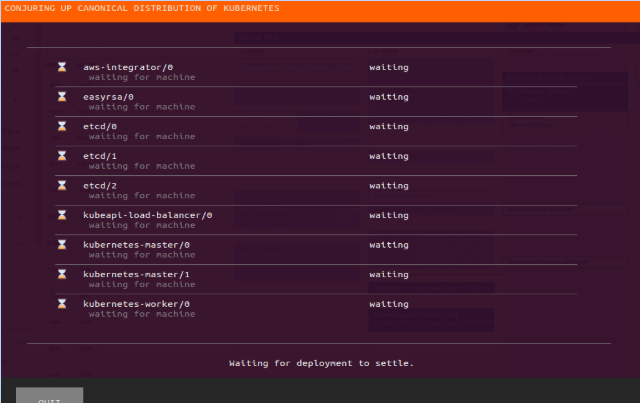Click the waiting status of etcd/2
This screenshot has width=640, height=403.
(389, 186)
